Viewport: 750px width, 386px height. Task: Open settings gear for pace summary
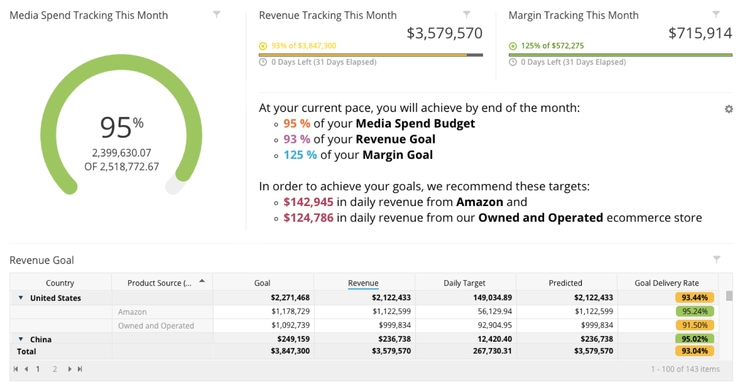728,109
